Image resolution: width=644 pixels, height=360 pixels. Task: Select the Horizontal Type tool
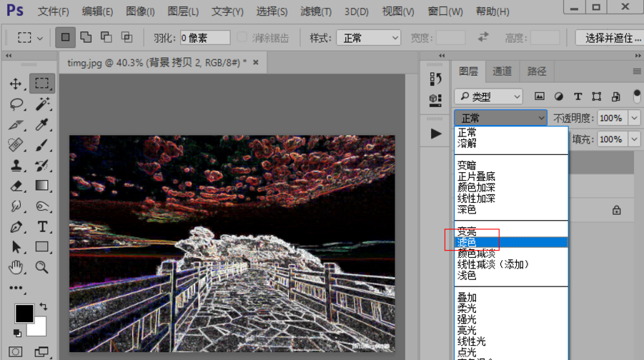pyautogui.click(x=42, y=226)
